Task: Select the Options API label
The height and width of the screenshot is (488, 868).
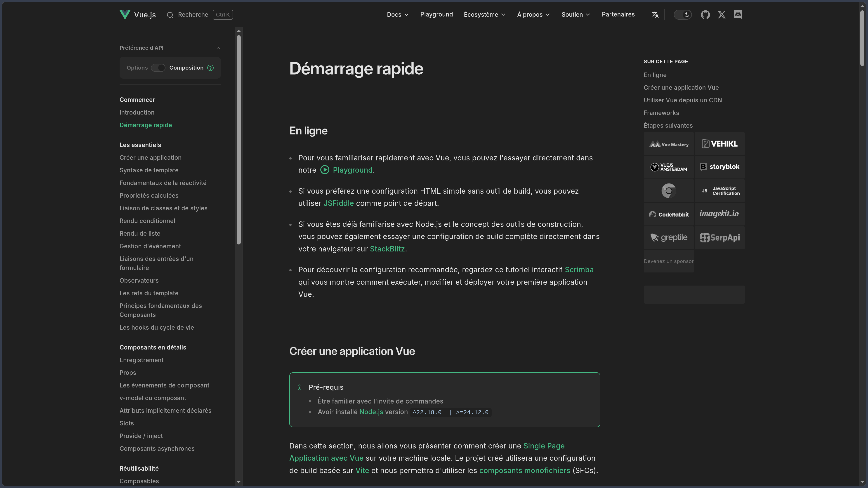Action: (137, 68)
